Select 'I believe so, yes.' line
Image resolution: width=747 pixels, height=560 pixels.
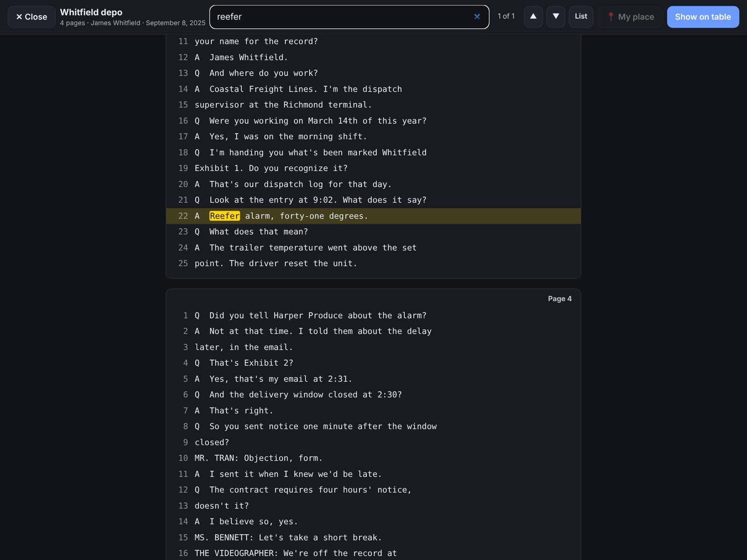click(x=373, y=522)
